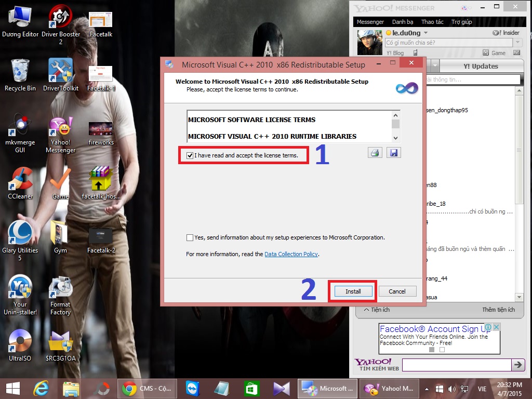Viewport: 532px width, 399px height.
Task: Click the Y! Blog link
Action: [x=395, y=53]
